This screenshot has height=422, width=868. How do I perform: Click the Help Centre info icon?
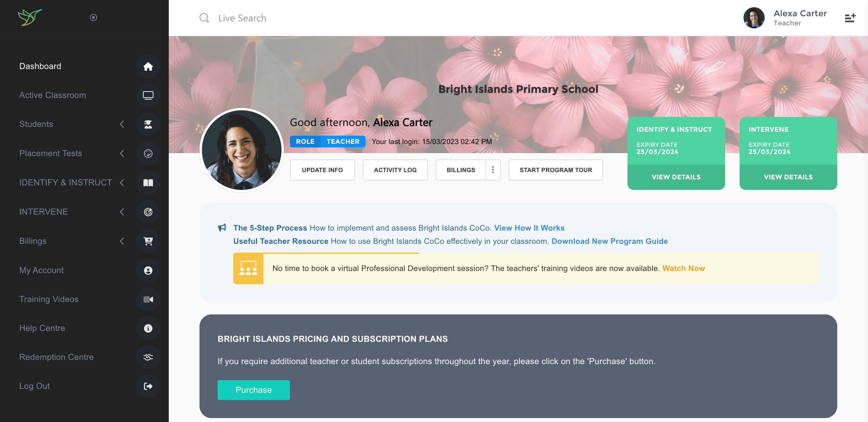(x=148, y=328)
